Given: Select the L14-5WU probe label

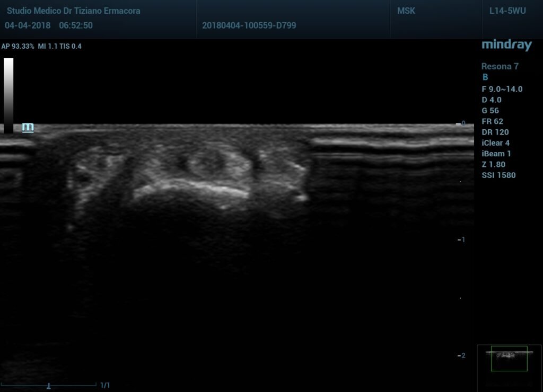Looking at the screenshot, I should [x=507, y=11].
